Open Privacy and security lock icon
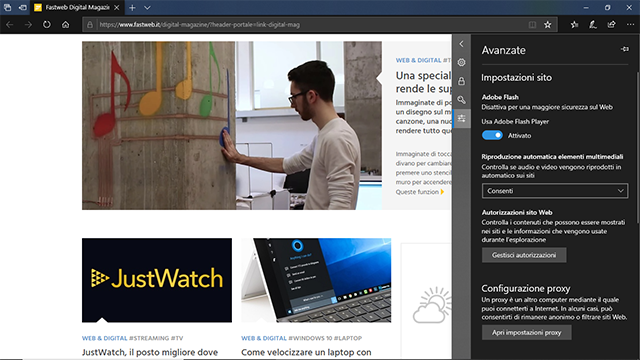Viewport: 640px width, 360px height. [461, 81]
